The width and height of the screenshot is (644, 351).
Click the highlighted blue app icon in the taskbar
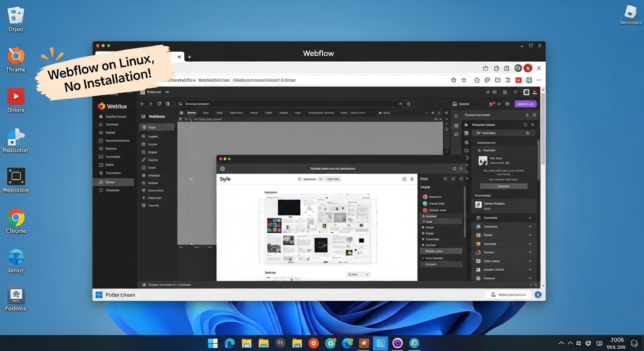pos(381,343)
